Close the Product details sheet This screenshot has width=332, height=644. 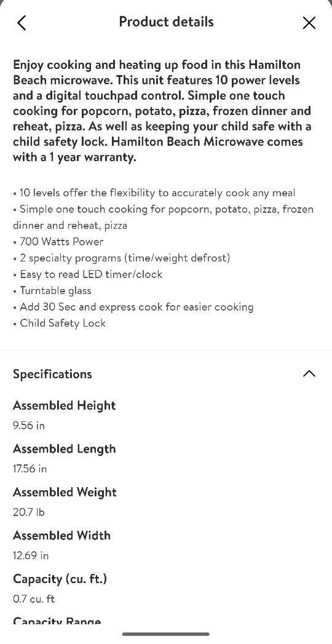coord(309,23)
